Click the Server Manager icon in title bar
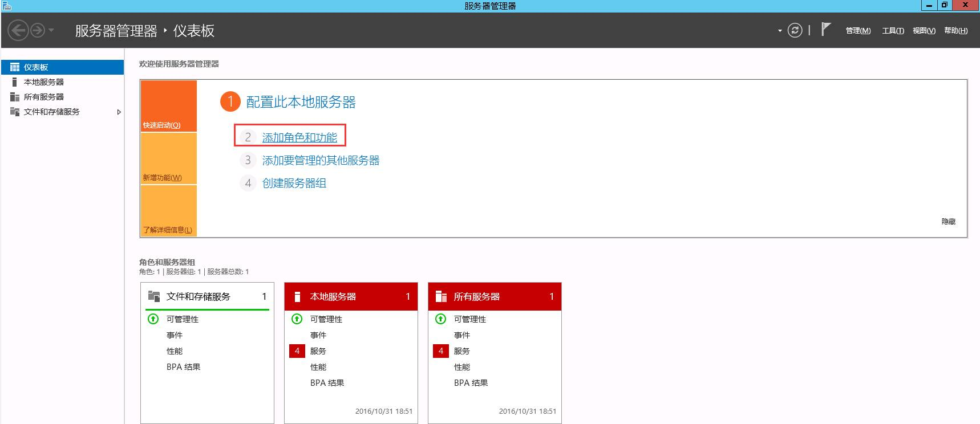Screen dimensions: 980x424 7,6
